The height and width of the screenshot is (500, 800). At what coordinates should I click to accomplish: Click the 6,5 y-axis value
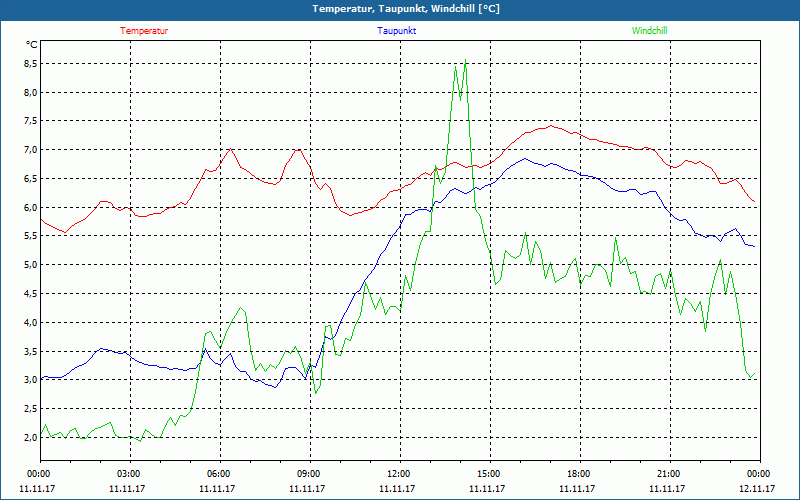click(x=31, y=179)
